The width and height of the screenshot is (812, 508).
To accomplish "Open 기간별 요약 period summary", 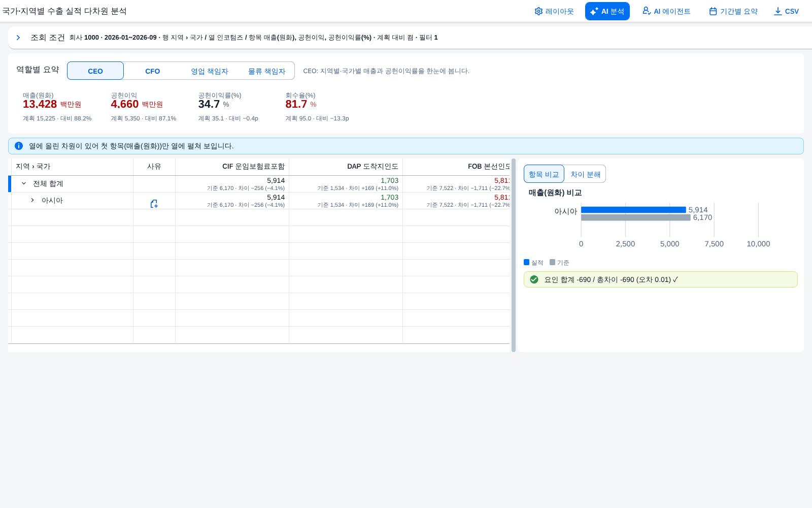I will coord(733,11).
